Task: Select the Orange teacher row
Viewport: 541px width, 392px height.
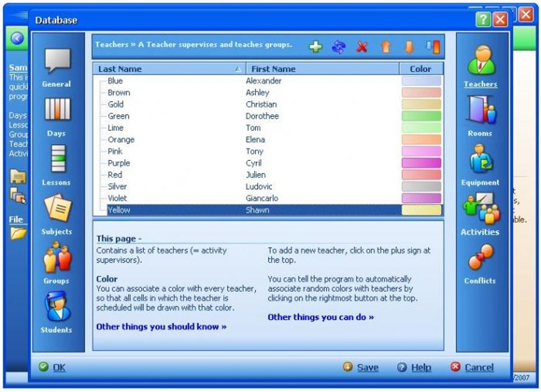Action: point(268,140)
